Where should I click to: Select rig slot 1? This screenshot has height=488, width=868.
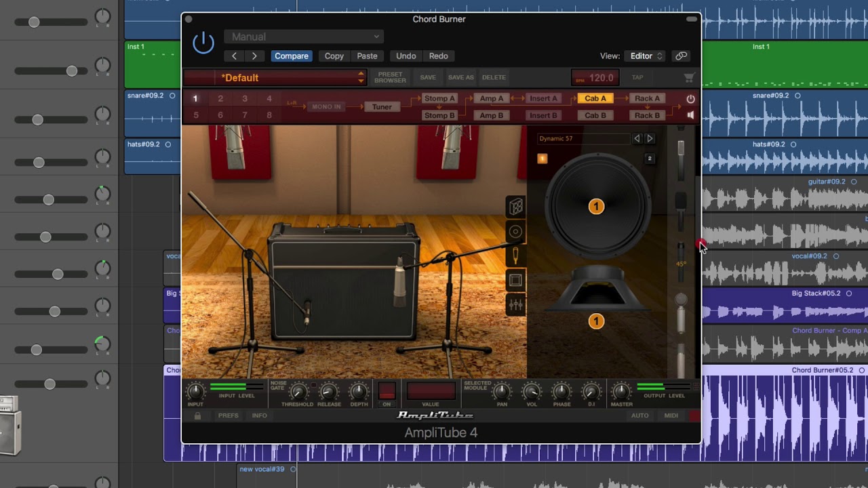tap(195, 99)
